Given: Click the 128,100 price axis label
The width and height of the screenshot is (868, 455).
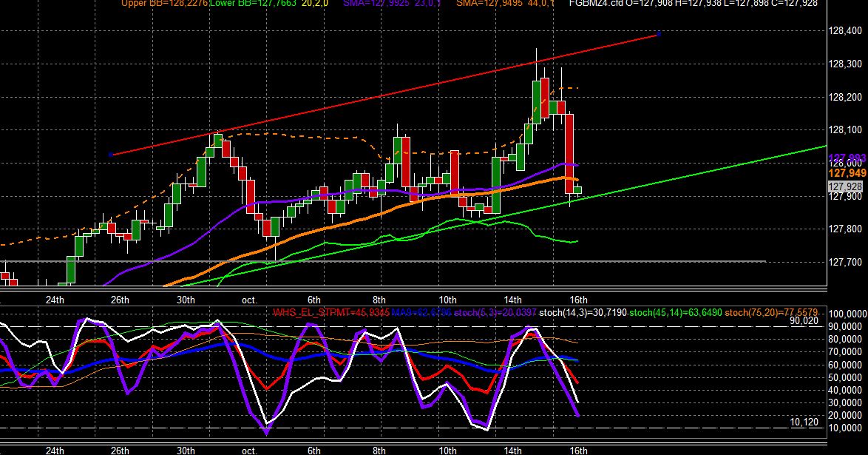Looking at the screenshot, I should coord(845,129).
